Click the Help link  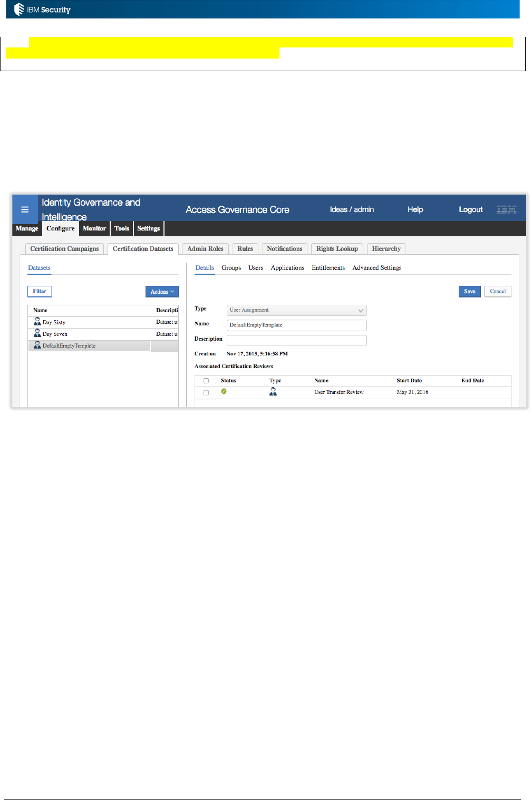pyautogui.click(x=415, y=209)
